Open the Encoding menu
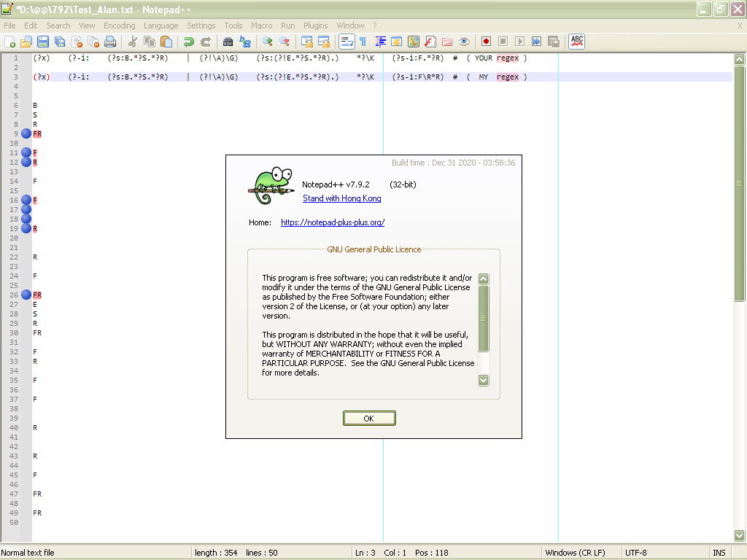 120,26
